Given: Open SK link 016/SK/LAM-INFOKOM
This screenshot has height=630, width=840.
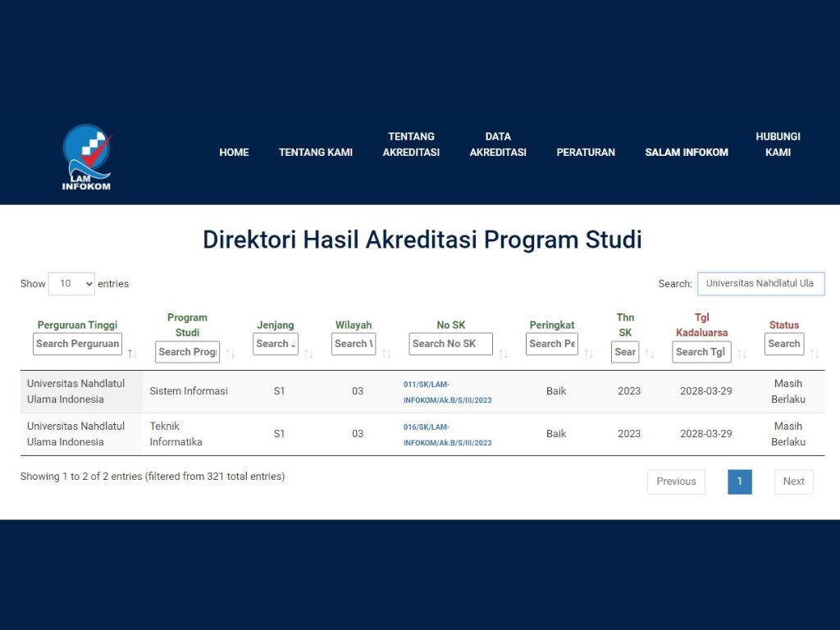Looking at the screenshot, I should tap(447, 435).
